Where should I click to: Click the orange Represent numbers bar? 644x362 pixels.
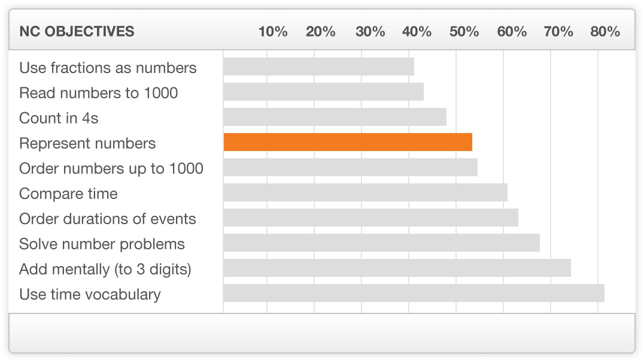pyautogui.click(x=348, y=142)
